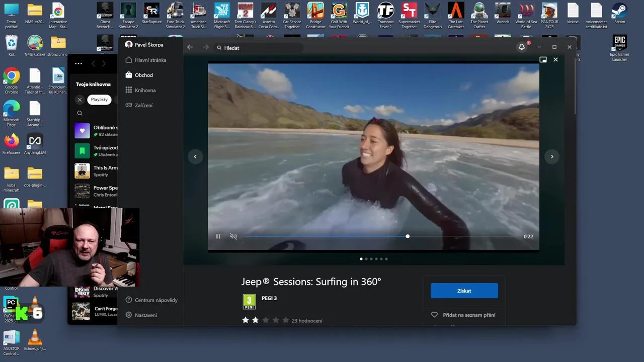Open the This Is Arm... playlist

[x=96, y=171]
